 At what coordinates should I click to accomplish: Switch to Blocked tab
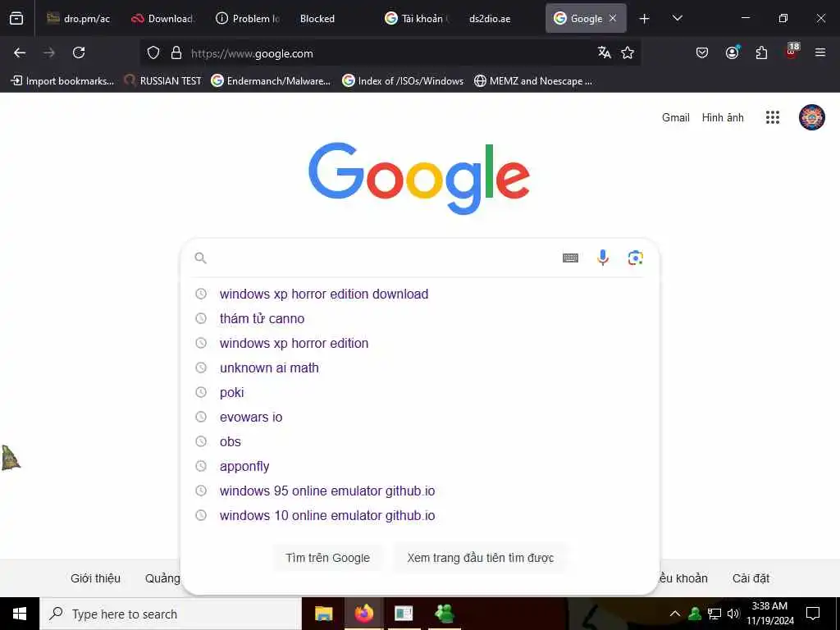(x=331, y=18)
